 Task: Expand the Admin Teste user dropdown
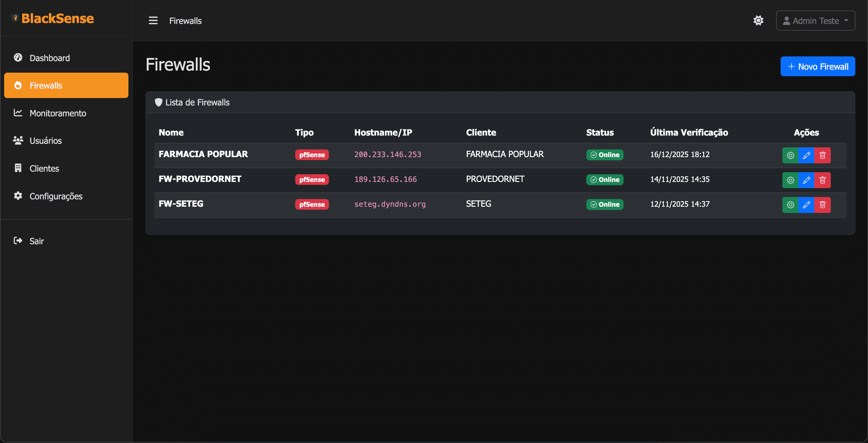click(x=815, y=20)
